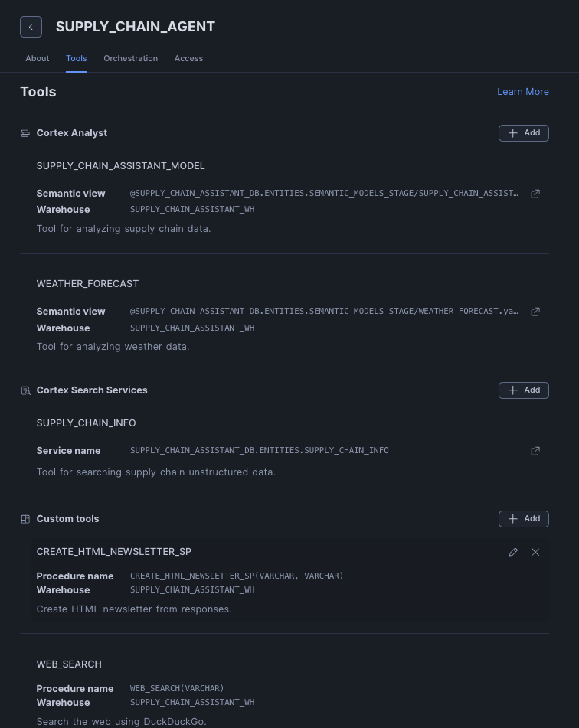
Task: Switch to the About tab
Action: (x=37, y=58)
